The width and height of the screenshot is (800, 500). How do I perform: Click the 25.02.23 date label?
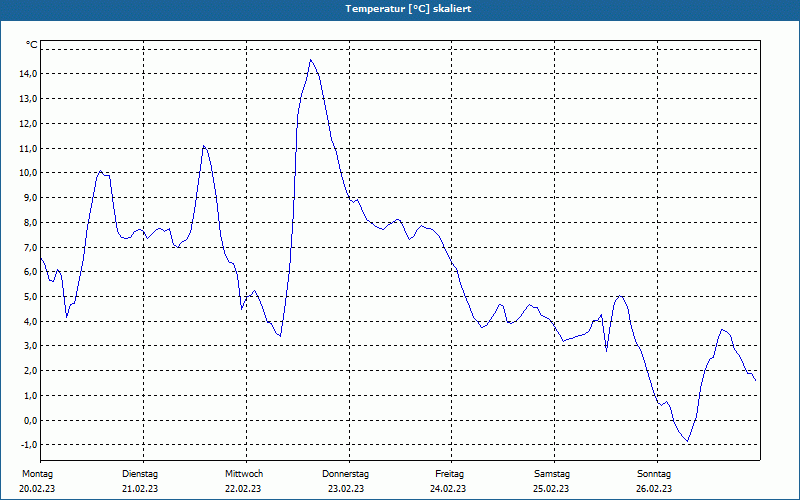(x=552, y=489)
